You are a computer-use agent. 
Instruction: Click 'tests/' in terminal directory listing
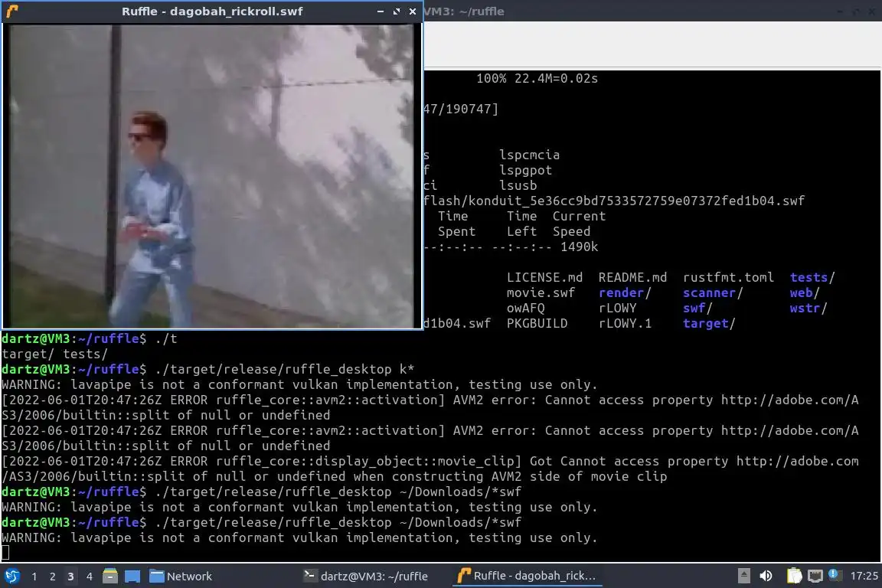812,277
